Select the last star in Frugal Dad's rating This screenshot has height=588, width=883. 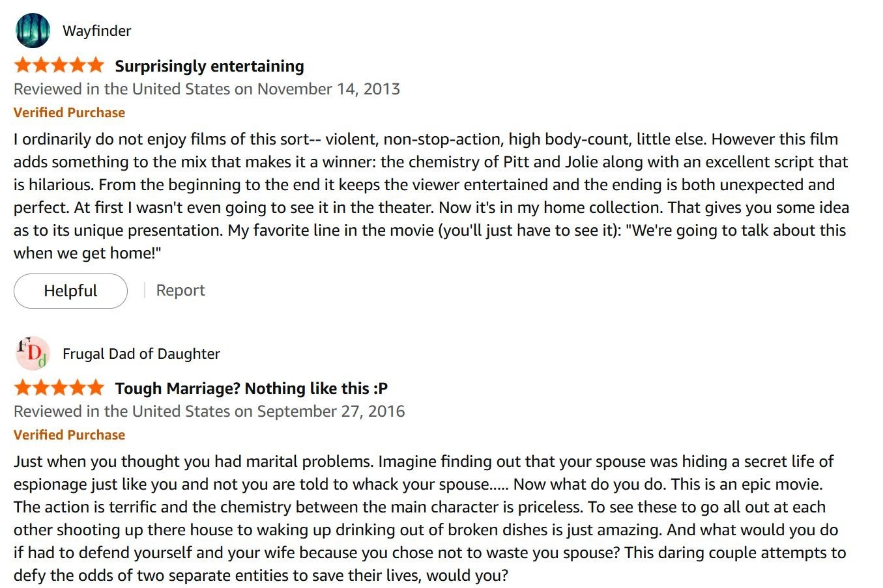click(x=95, y=387)
